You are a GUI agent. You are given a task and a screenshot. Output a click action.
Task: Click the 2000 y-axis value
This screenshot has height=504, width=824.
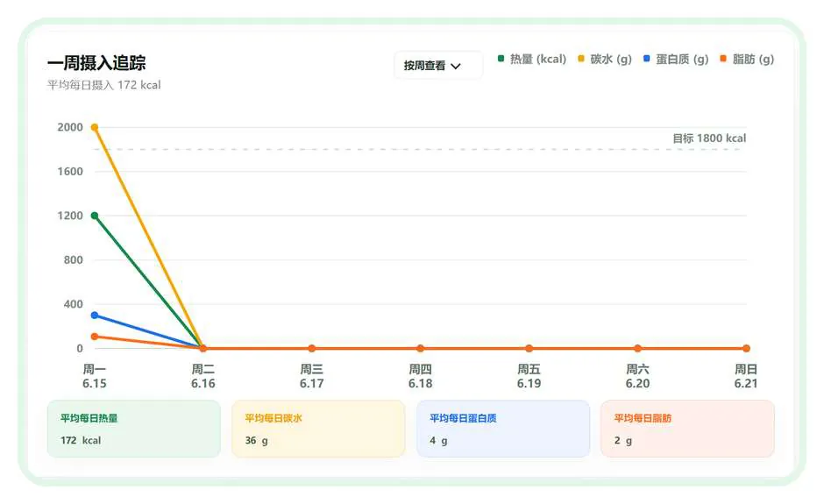click(x=70, y=127)
